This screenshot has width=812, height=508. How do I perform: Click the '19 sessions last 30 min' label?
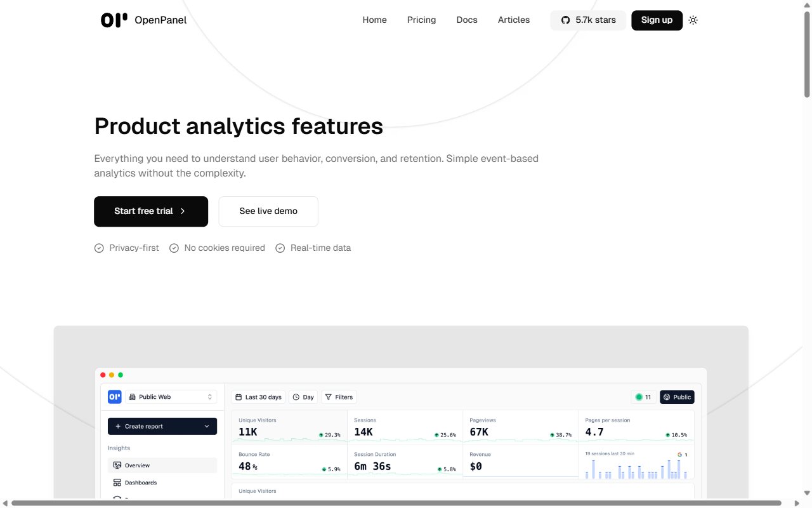(610, 453)
